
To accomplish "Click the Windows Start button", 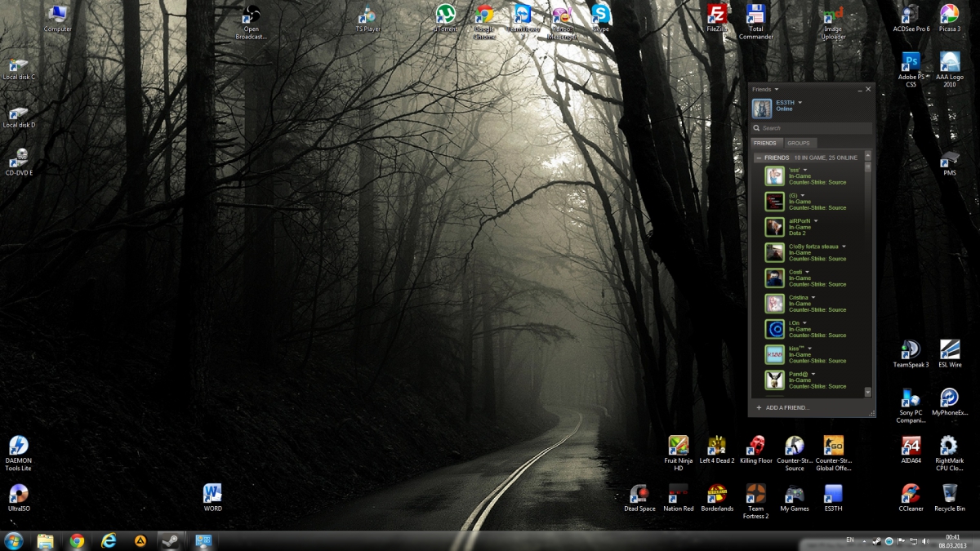I will (14, 541).
